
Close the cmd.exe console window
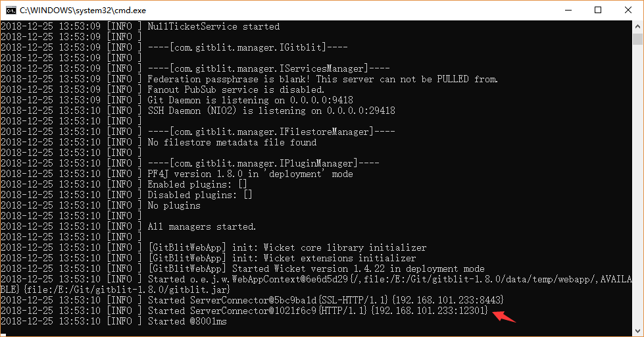point(628,11)
